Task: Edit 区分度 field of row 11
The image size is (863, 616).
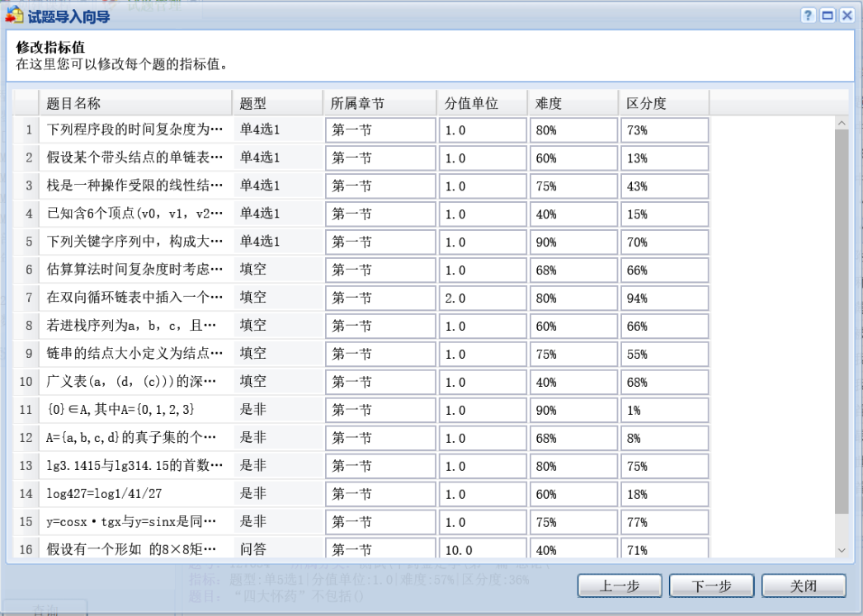Action: click(x=663, y=411)
